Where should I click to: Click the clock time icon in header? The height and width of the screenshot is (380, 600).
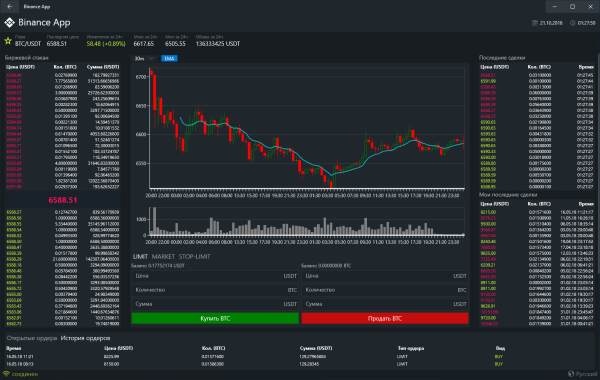(572, 23)
